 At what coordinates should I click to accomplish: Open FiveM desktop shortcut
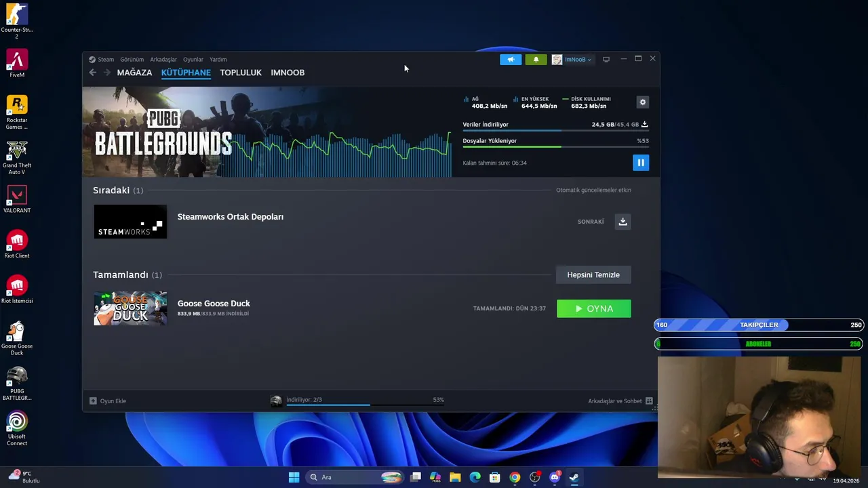click(17, 64)
